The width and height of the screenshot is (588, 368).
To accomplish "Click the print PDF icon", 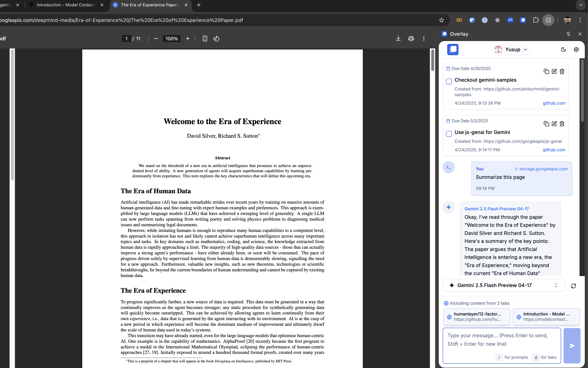I will [x=411, y=39].
